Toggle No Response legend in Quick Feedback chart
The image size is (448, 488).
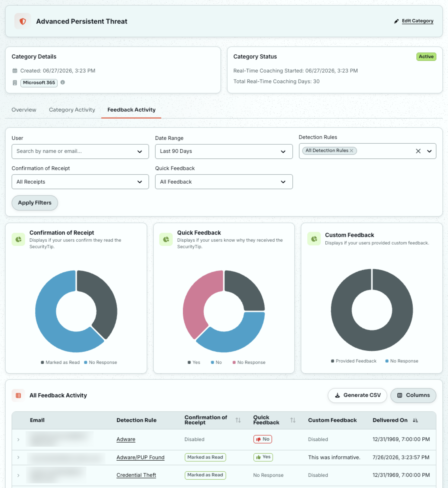click(x=249, y=362)
